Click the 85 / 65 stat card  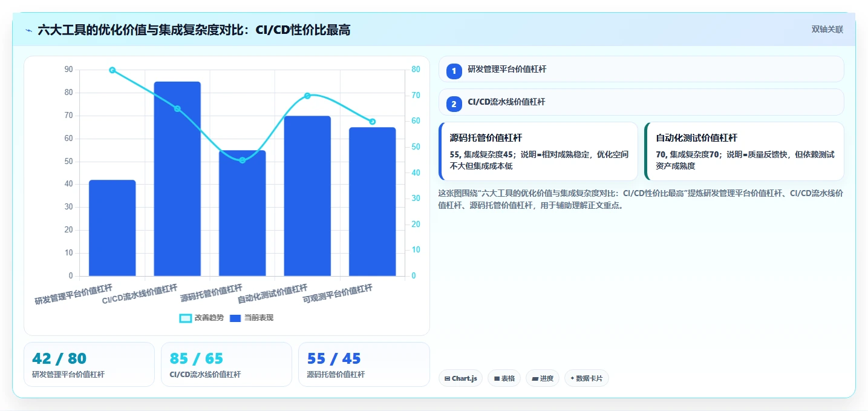pos(226,364)
